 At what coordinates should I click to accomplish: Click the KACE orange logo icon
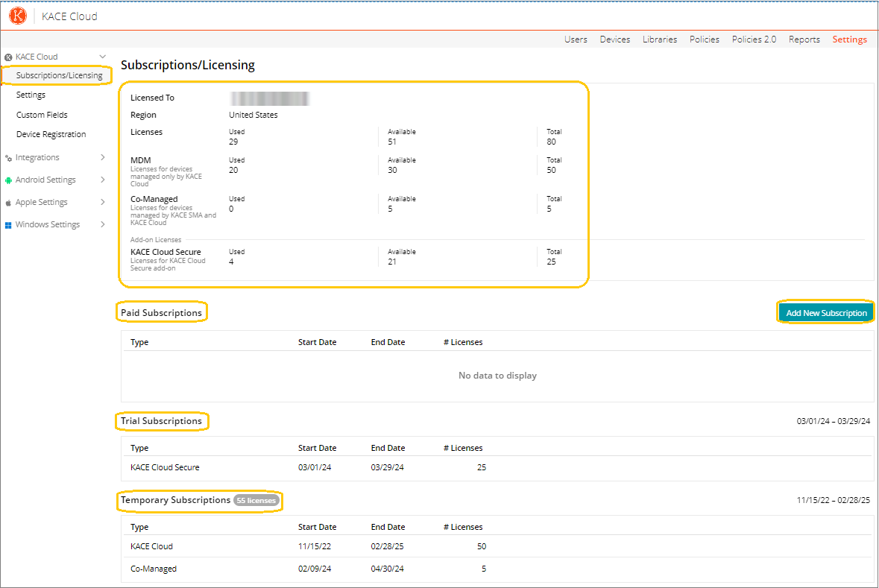point(18,16)
